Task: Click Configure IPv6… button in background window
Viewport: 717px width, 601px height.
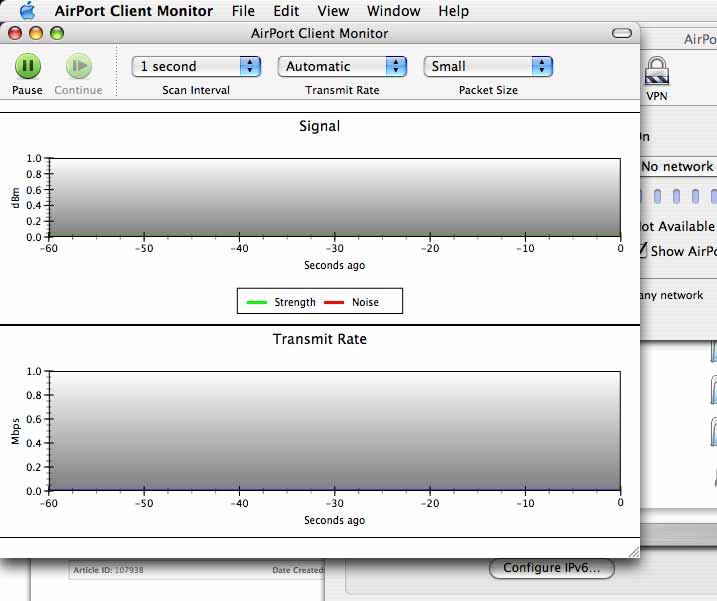Action: (551, 568)
